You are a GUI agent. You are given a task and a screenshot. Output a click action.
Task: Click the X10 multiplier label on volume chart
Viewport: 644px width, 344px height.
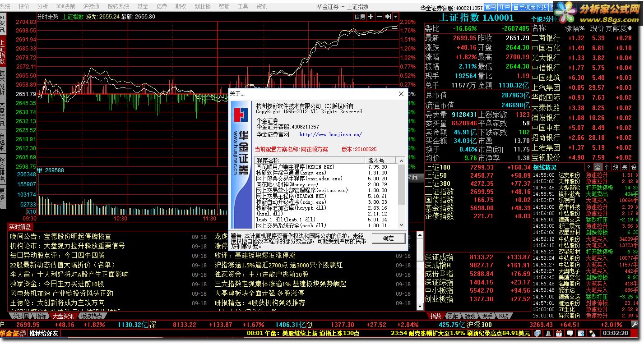[31, 212]
